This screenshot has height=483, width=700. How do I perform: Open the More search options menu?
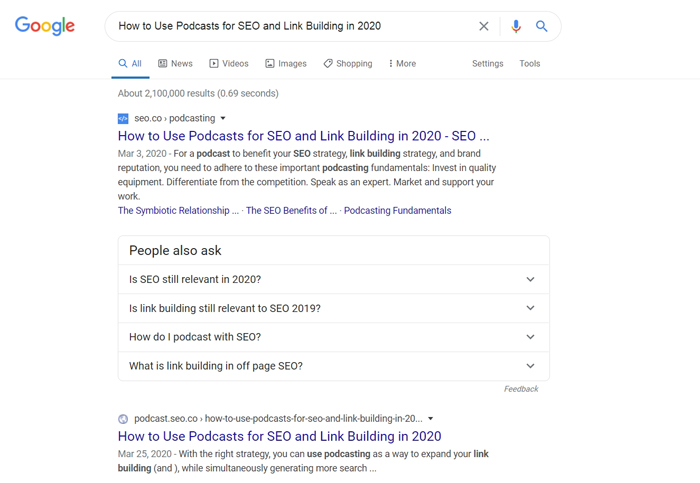coord(402,63)
